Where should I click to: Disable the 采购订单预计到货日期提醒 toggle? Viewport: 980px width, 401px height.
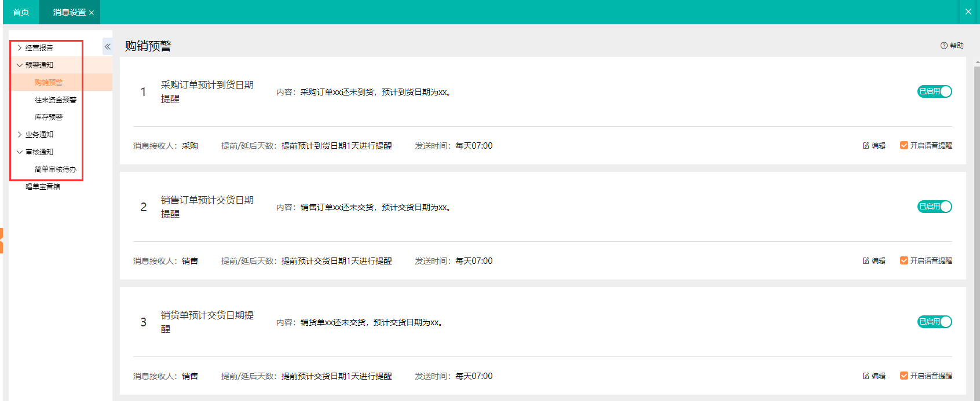coord(934,91)
